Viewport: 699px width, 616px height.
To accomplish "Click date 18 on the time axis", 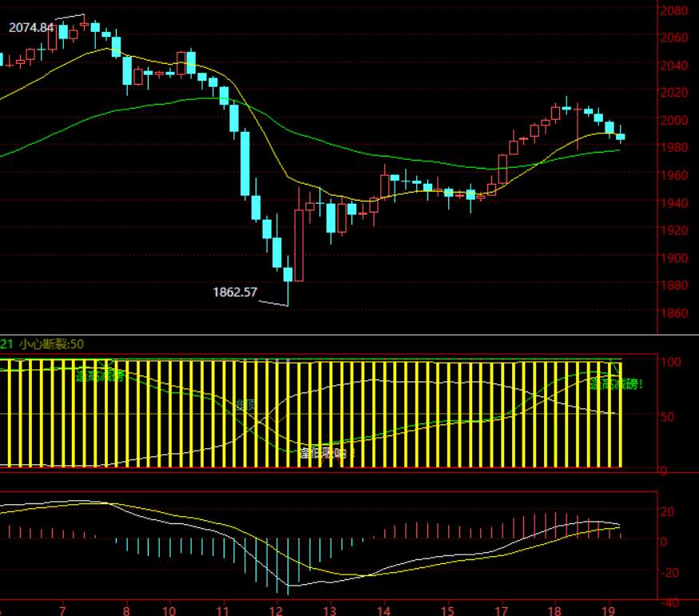I will [x=554, y=610].
